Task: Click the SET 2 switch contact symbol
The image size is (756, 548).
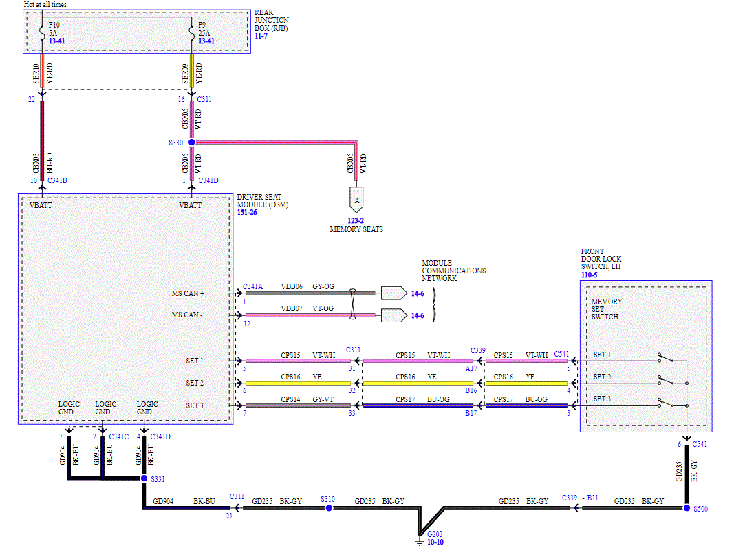Action: click(x=666, y=381)
